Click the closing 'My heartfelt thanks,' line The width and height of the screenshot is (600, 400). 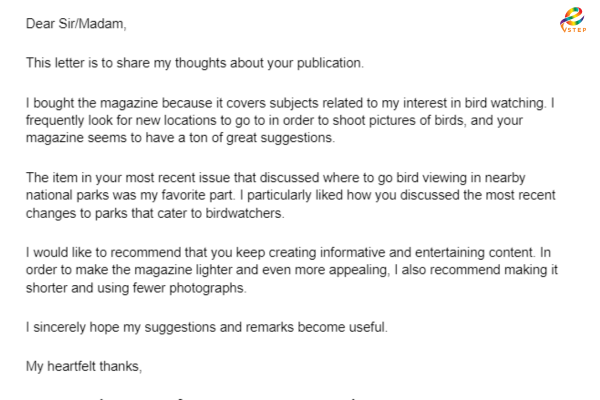coord(84,366)
